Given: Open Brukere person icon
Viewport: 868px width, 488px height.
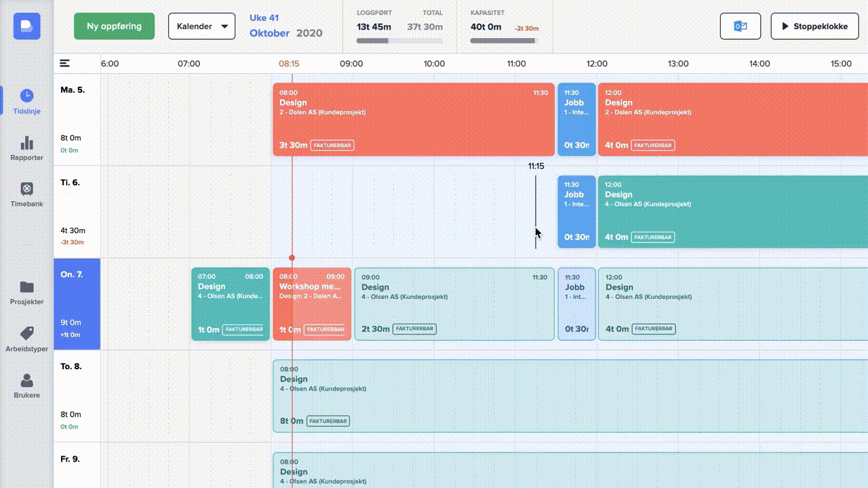Looking at the screenshot, I should coord(26,380).
